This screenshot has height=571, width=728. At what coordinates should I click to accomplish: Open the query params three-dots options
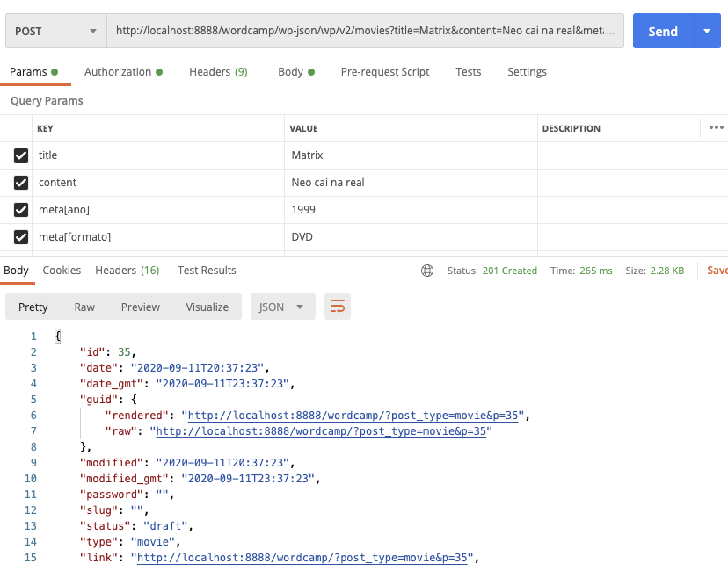[716, 127]
